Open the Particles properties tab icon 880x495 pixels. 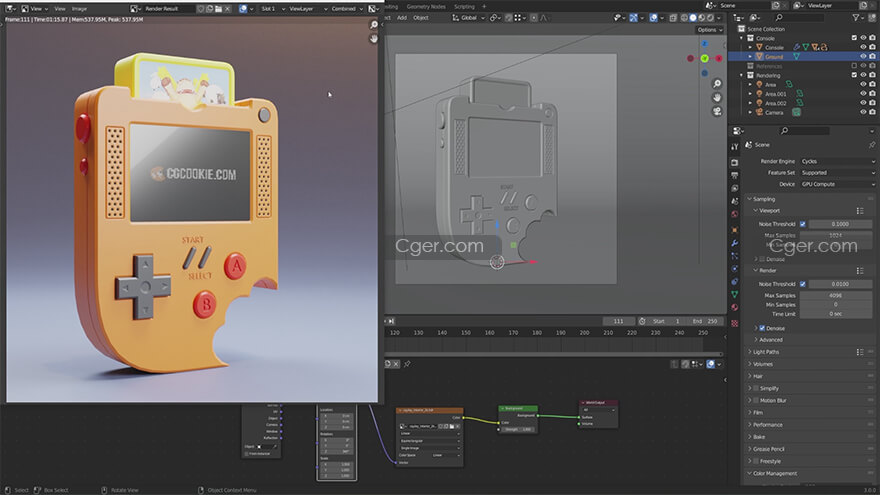pyautogui.click(x=735, y=256)
